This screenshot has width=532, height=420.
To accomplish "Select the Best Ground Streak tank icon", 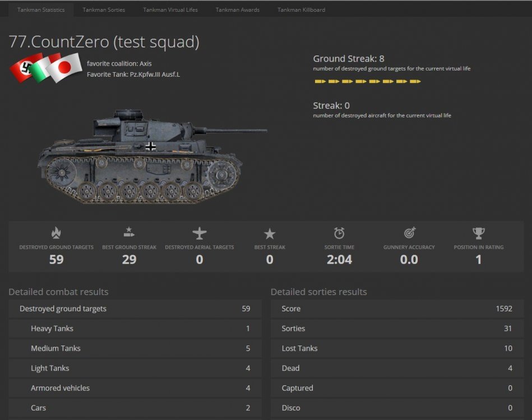I will [129, 233].
